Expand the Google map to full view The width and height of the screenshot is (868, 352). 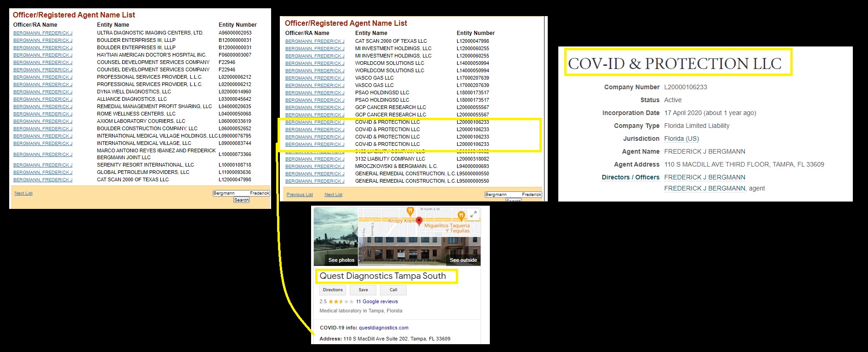tap(473, 214)
